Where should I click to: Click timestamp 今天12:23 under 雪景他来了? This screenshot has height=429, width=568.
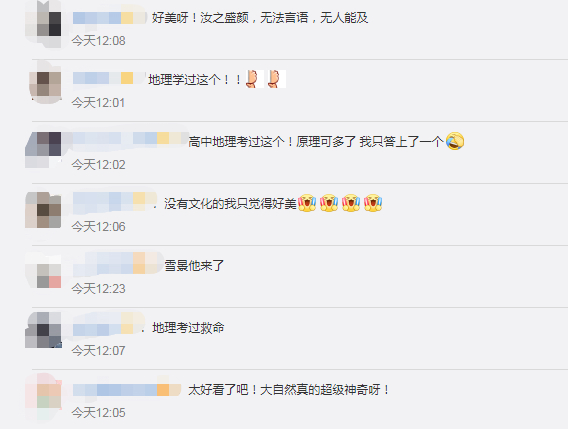tap(99, 289)
